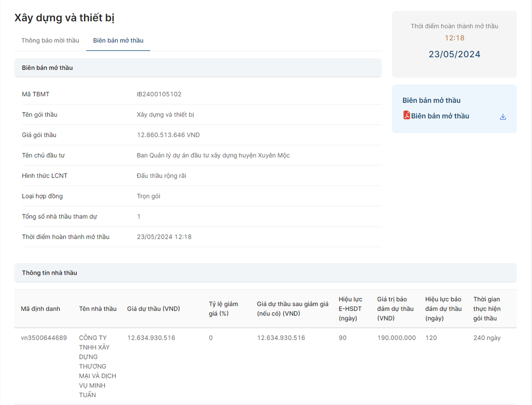Click the 240 ngày cell in the table
The width and height of the screenshot is (532, 405).
tap(487, 338)
